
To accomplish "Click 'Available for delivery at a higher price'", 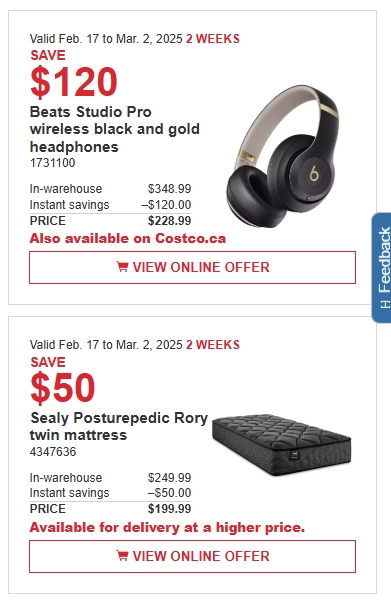I will pyautogui.click(x=167, y=527).
